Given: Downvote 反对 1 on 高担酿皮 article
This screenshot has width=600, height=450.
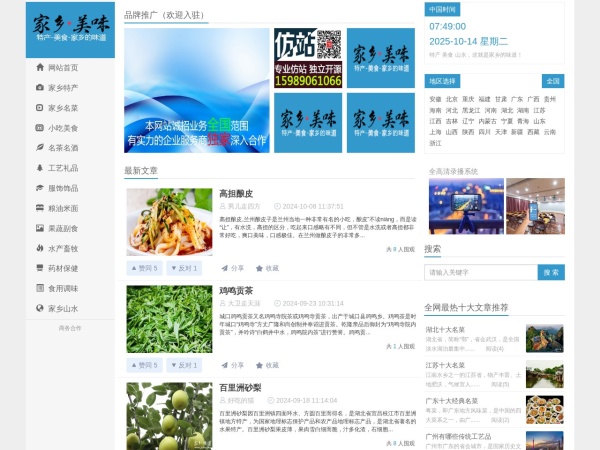Looking at the screenshot, I should point(184,268).
